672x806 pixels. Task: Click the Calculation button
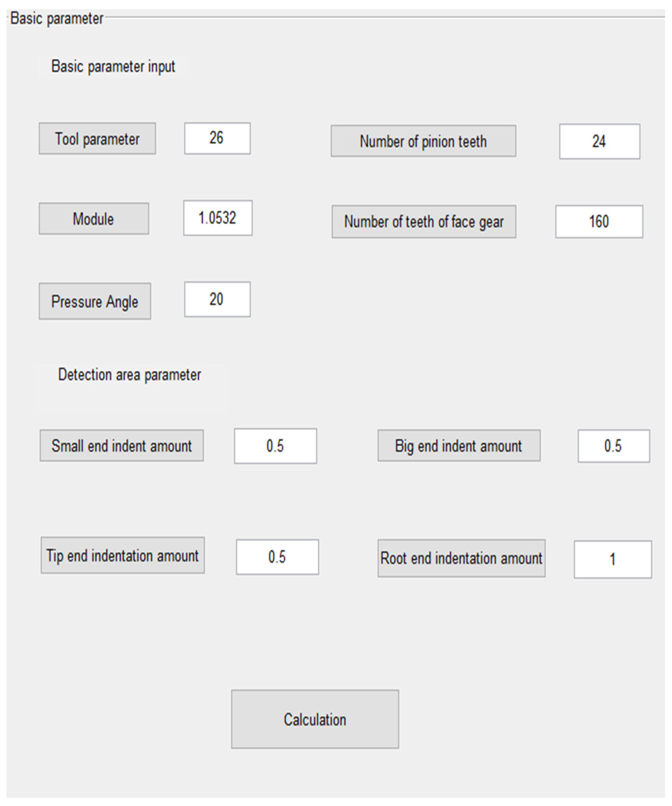[x=315, y=719]
